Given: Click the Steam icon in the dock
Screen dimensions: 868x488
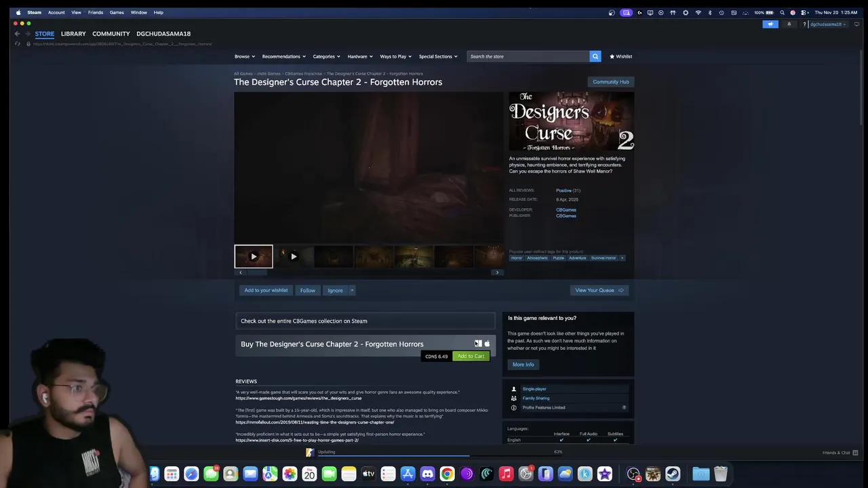Looking at the screenshot, I should [673, 474].
